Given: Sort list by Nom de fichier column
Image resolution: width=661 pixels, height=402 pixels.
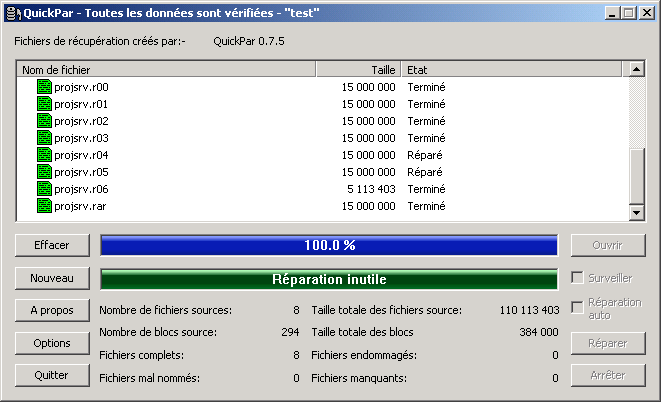Looking at the screenshot, I should pyautogui.click(x=166, y=70).
